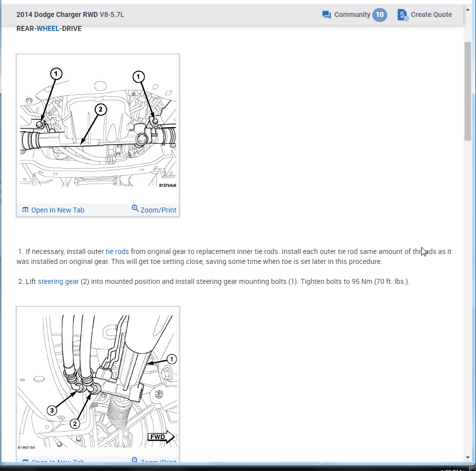
Task: Open the Community link text
Action: [x=352, y=14]
